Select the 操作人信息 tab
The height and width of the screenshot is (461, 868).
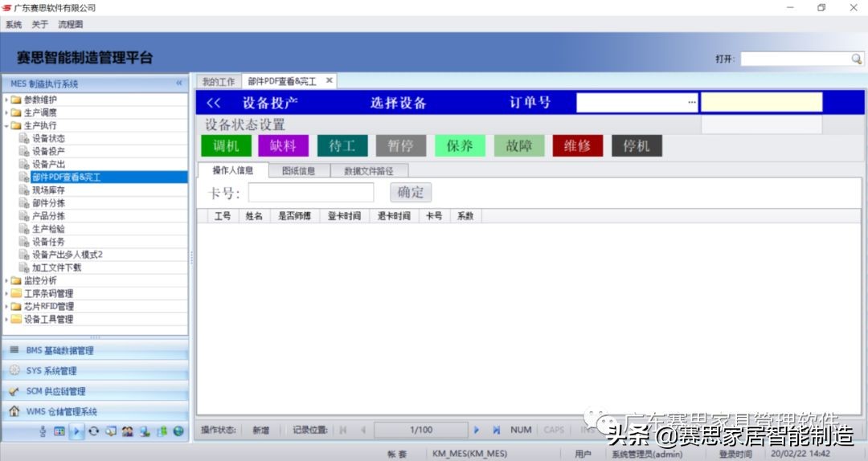pyautogui.click(x=233, y=170)
